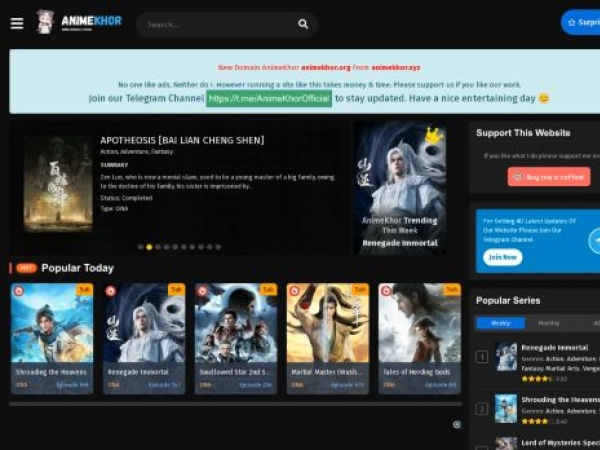The width and height of the screenshot is (600, 450).
Task: Click Renegade Immortal series list thumbnail
Action: (x=506, y=357)
